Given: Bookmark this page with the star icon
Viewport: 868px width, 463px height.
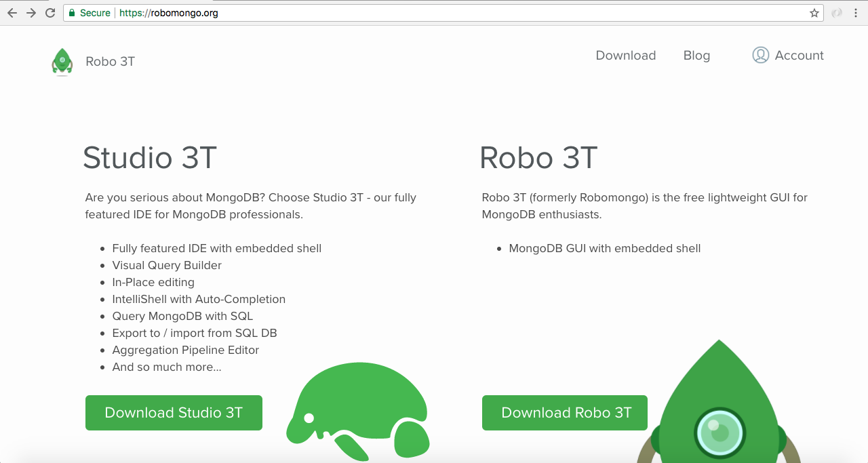Looking at the screenshot, I should pyautogui.click(x=814, y=13).
